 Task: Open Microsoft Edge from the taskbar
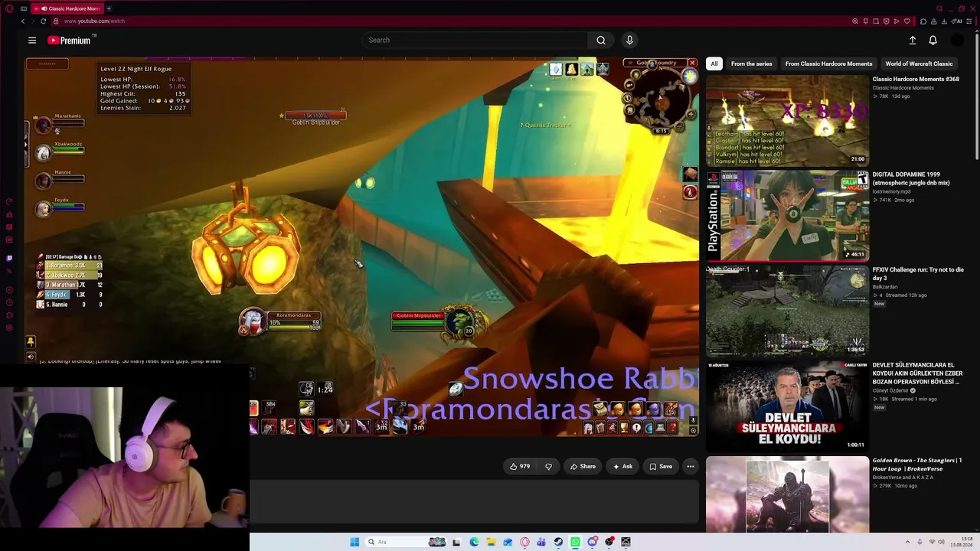click(x=474, y=542)
